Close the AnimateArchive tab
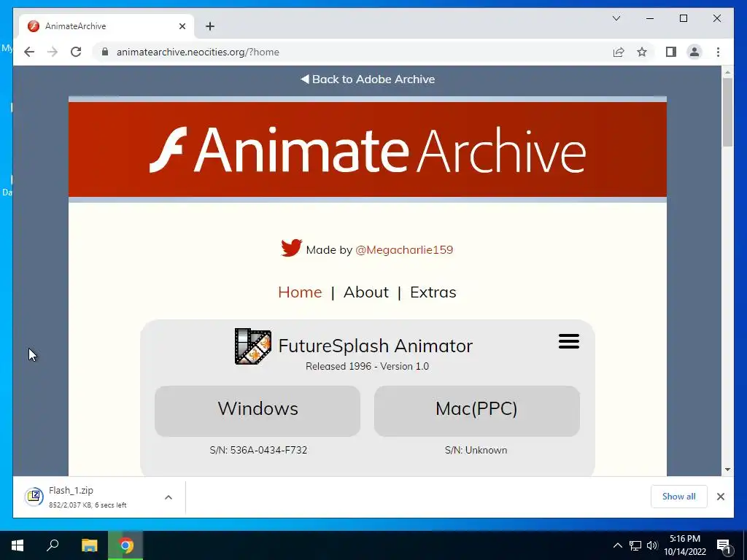This screenshot has width=747, height=560. 182,26
